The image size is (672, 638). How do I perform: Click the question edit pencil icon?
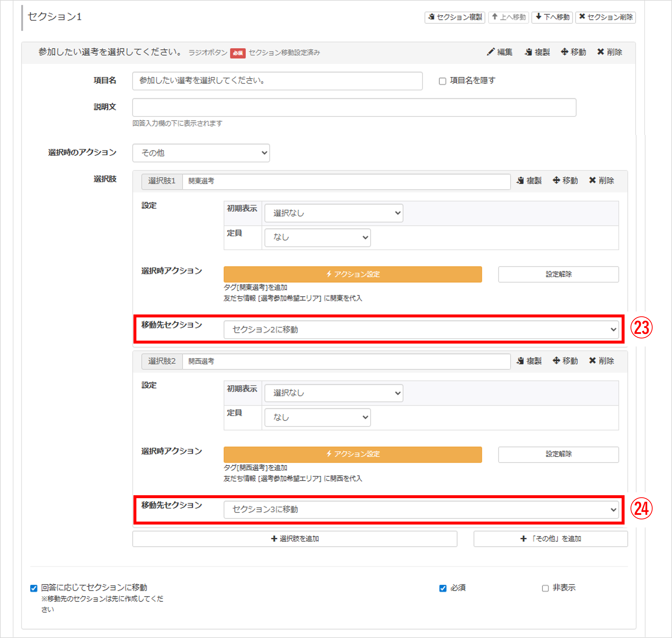[491, 52]
